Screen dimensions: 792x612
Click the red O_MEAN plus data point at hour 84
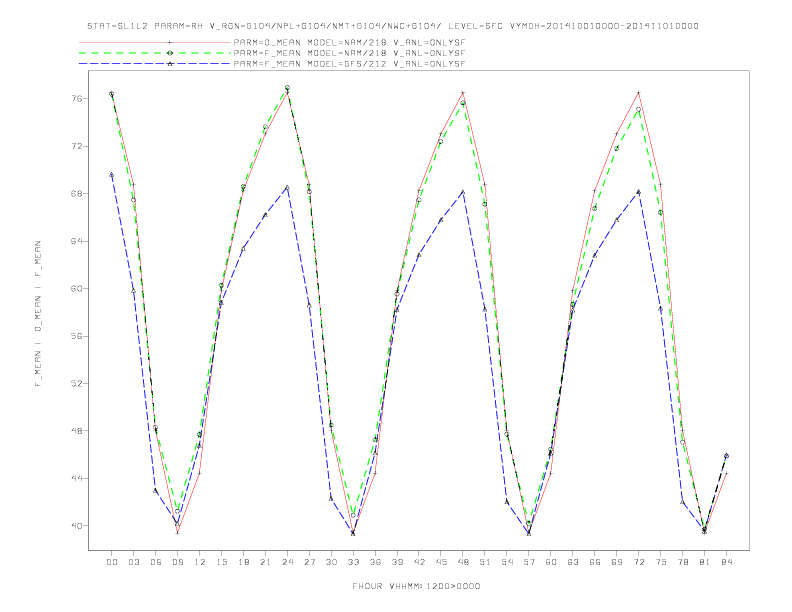pyautogui.click(x=726, y=473)
